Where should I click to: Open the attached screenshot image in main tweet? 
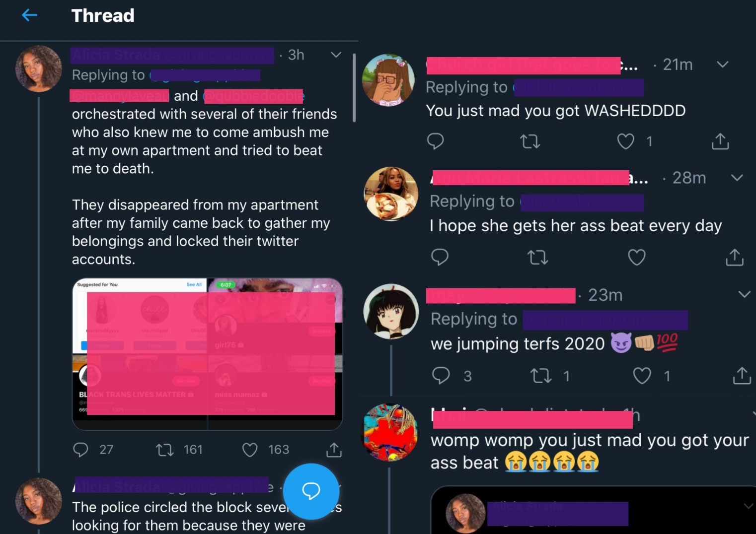(208, 354)
